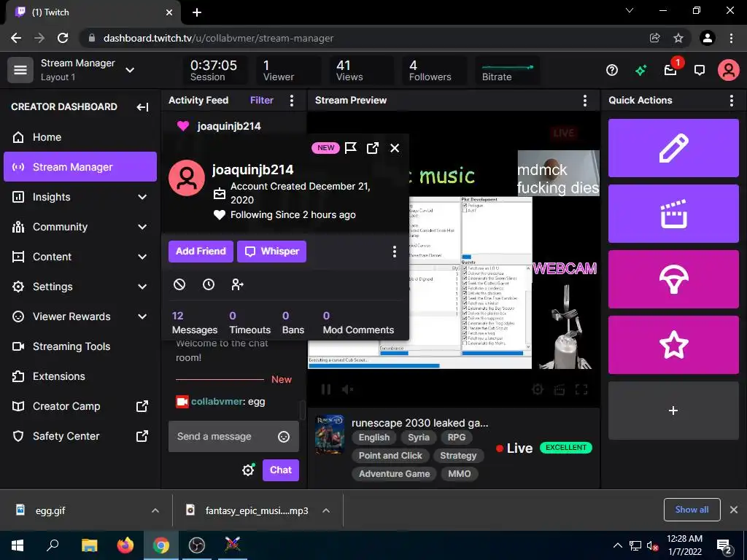
Task: Open options for egg.gif download
Action: pyautogui.click(x=155, y=510)
